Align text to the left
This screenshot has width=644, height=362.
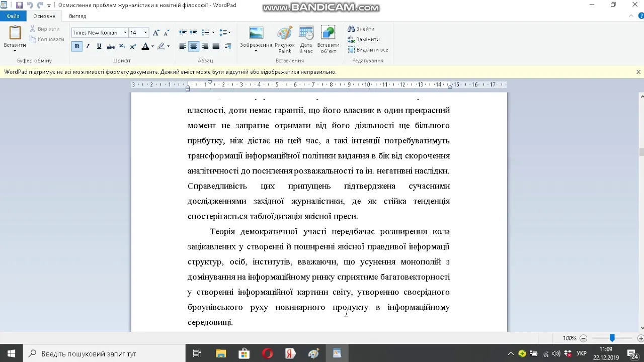[x=183, y=46]
